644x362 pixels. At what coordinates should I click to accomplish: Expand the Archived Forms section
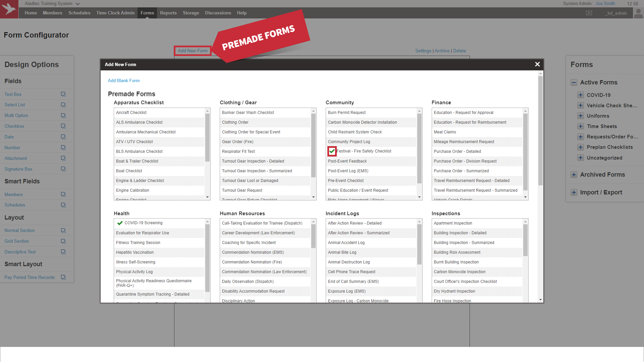point(574,175)
